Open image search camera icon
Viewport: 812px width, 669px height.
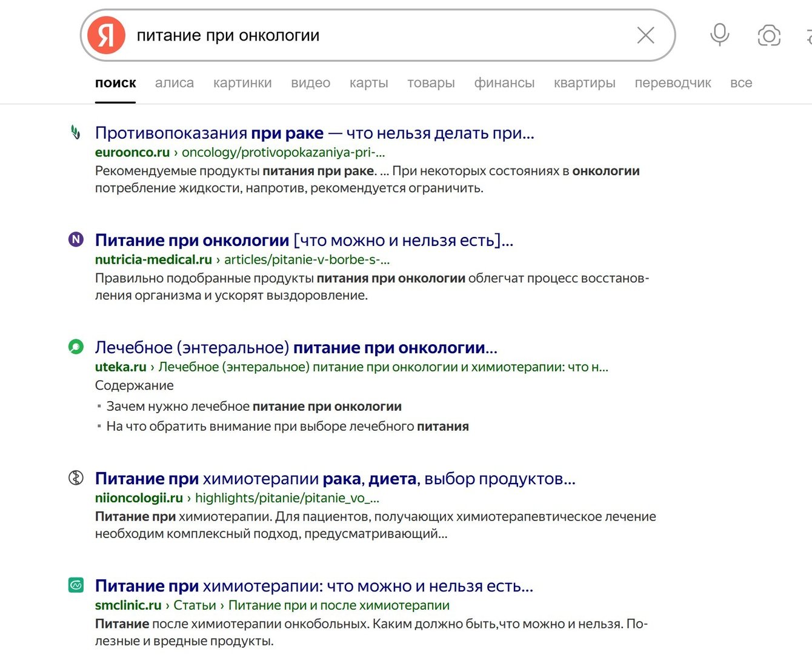tap(768, 35)
